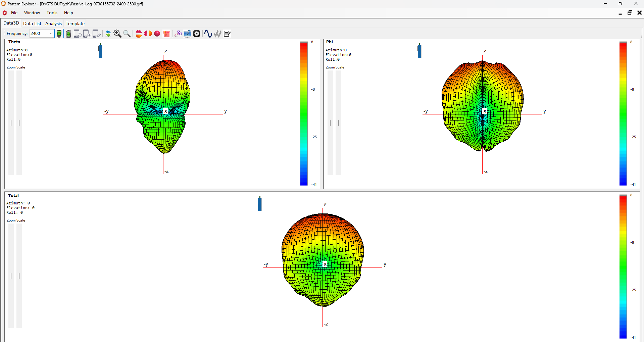Switch to the Analysis tab
This screenshot has height=342, width=644.
[53, 23]
